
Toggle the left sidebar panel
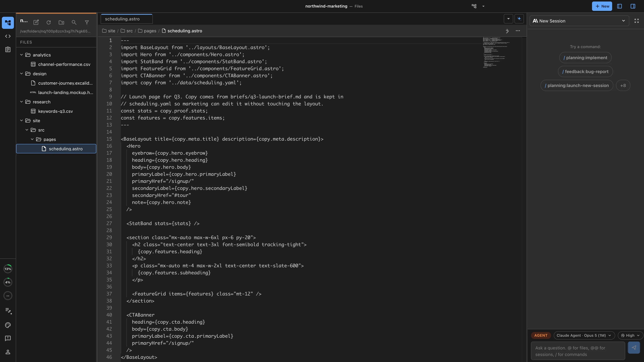(x=620, y=6)
